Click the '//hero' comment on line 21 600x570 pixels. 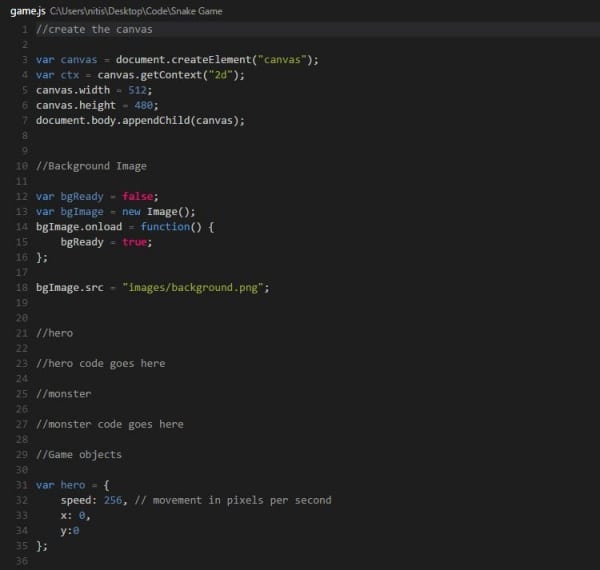pyautogui.click(x=54, y=333)
